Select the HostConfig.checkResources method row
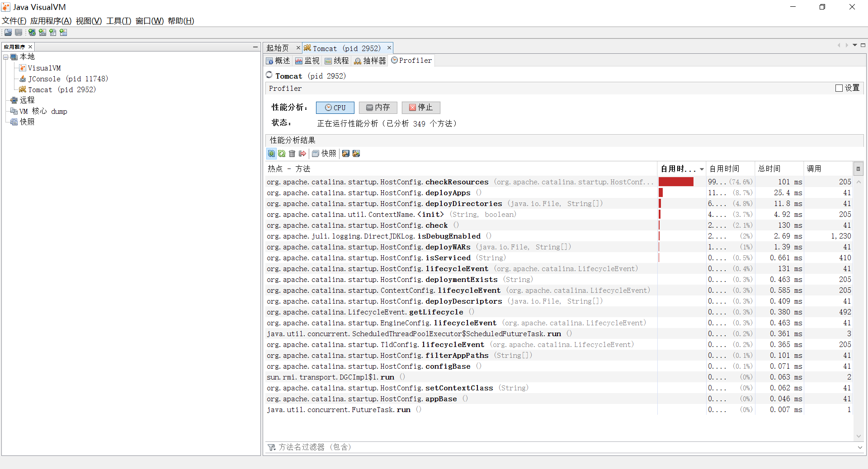Image resolution: width=868 pixels, height=469 pixels. tap(559, 182)
